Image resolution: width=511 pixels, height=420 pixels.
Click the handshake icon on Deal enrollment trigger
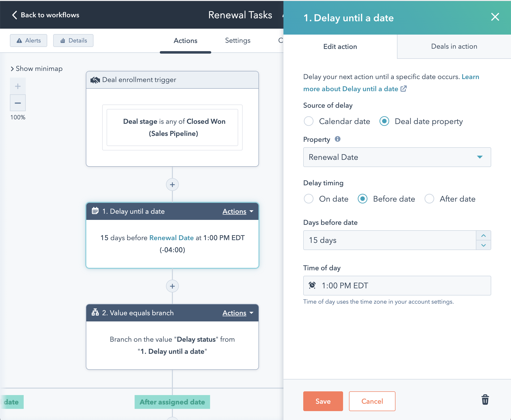[95, 80]
